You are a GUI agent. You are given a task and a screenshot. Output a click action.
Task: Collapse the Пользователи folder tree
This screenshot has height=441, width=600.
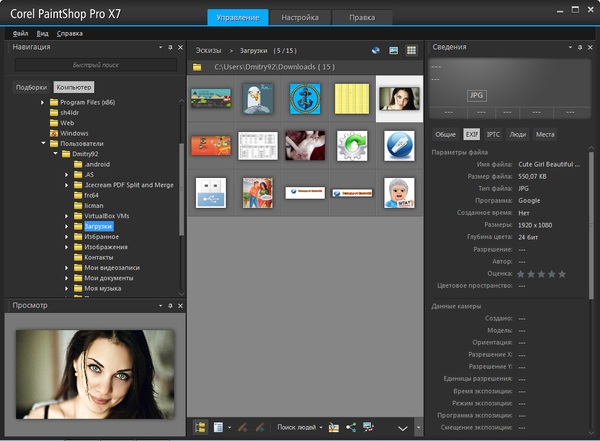pyautogui.click(x=43, y=143)
